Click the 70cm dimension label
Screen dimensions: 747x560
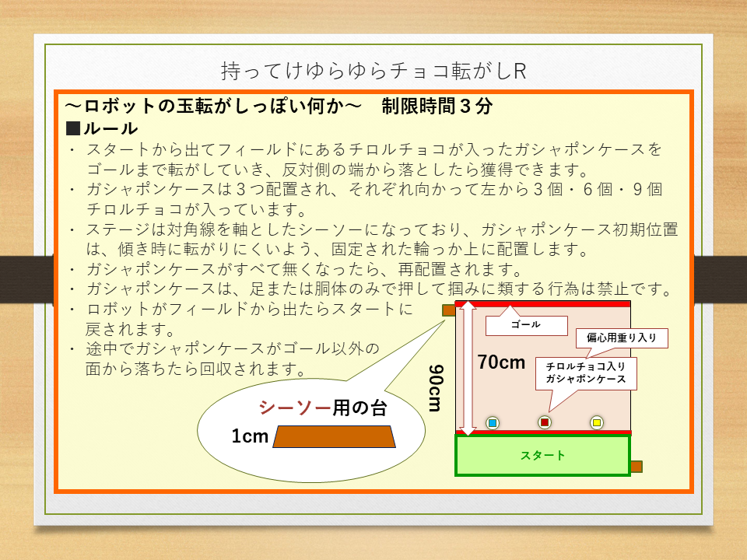click(501, 362)
